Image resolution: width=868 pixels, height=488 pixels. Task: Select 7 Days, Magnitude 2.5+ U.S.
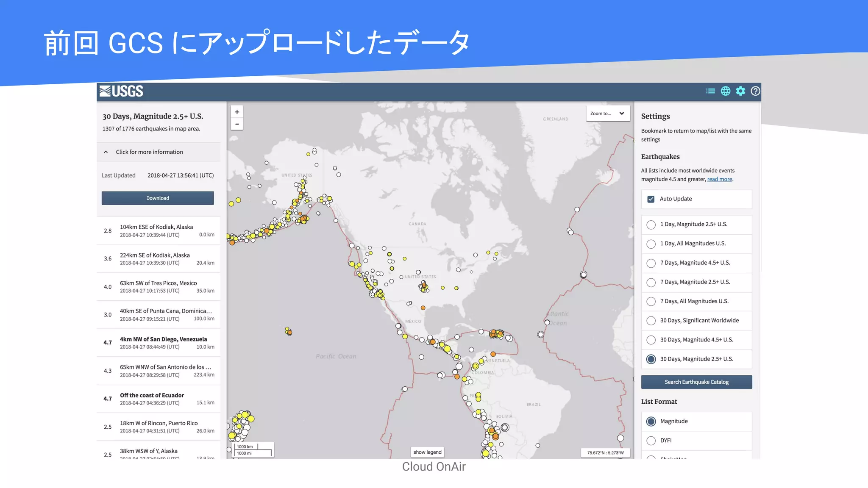coord(696,282)
